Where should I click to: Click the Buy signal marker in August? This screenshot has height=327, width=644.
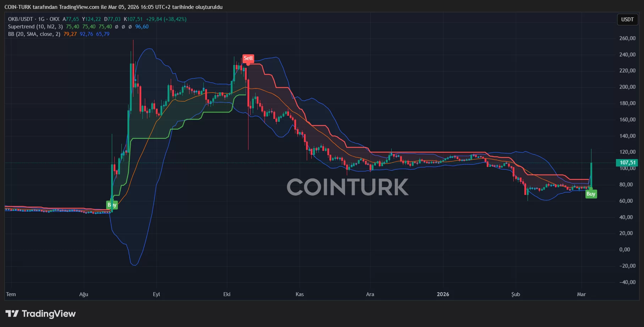pos(112,205)
